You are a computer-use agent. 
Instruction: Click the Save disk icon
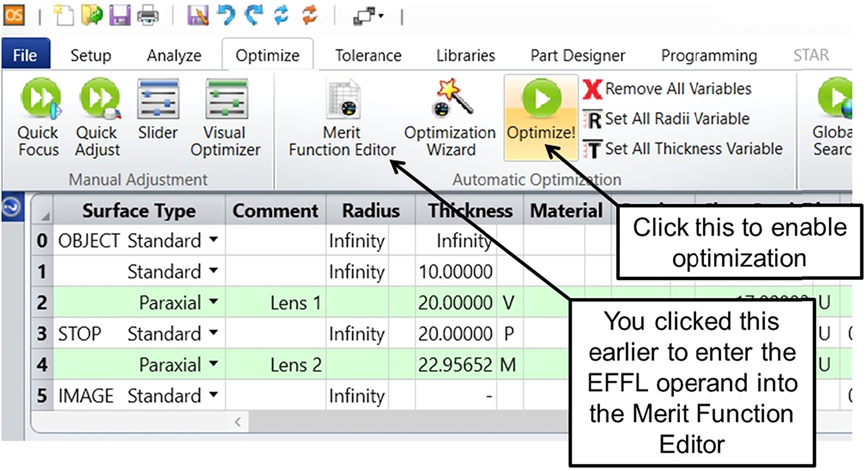click(120, 16)
